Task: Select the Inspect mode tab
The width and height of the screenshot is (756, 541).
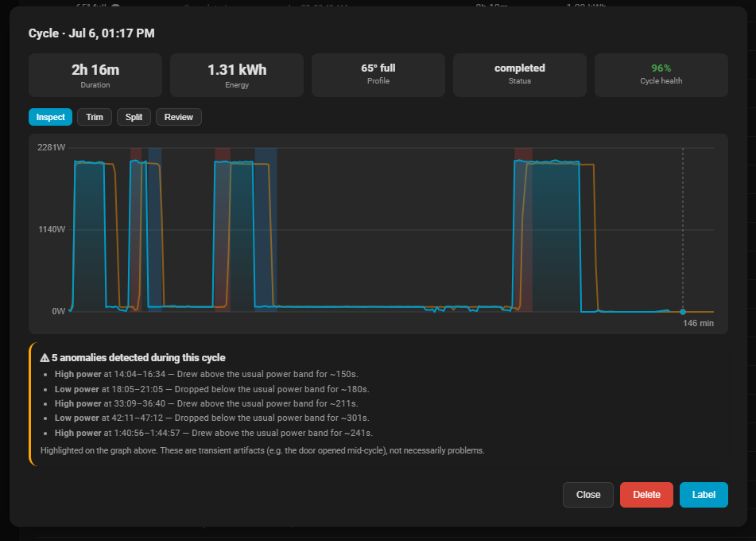Action: pos(50,117)
